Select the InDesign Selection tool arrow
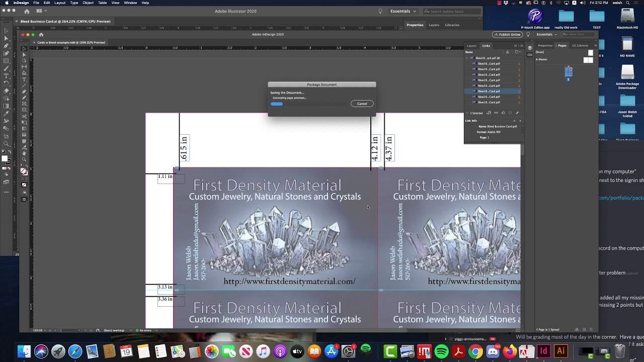 click(24, 48)
